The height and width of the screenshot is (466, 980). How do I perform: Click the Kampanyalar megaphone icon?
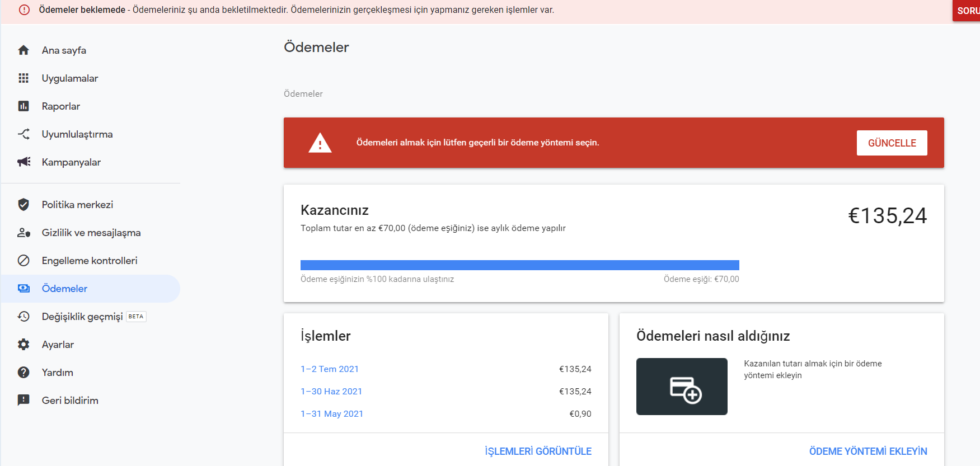pyautogui.click(x=24, y=162)
